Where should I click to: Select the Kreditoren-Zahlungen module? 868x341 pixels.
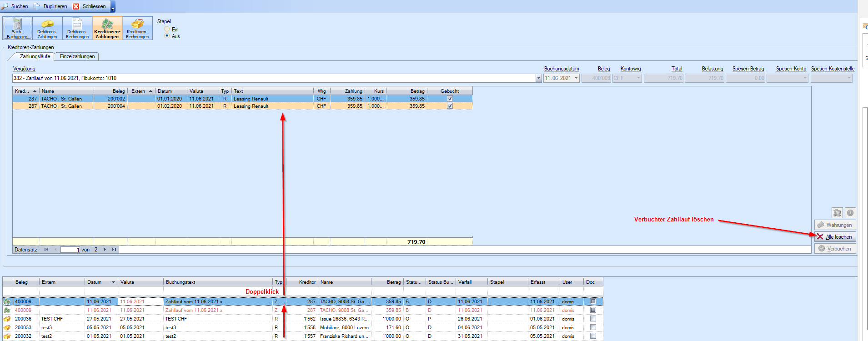click(x=107, y=28)
